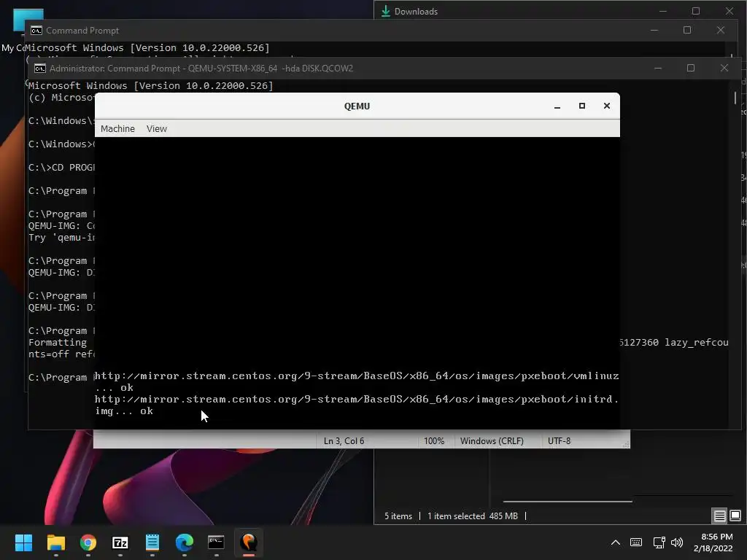
Task: Click Notepad 'UTF-8' encoding status
Action: [559, 441]
